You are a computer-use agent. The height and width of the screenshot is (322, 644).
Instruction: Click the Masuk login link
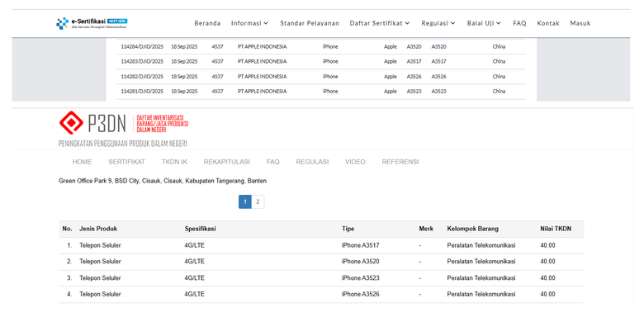(x=580, y=23)
